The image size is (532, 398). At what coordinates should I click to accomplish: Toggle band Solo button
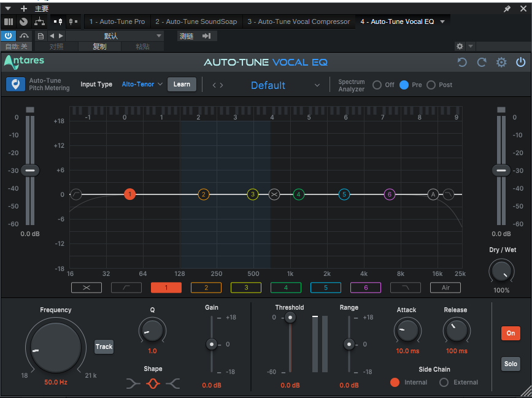click(x=511, y=364)
